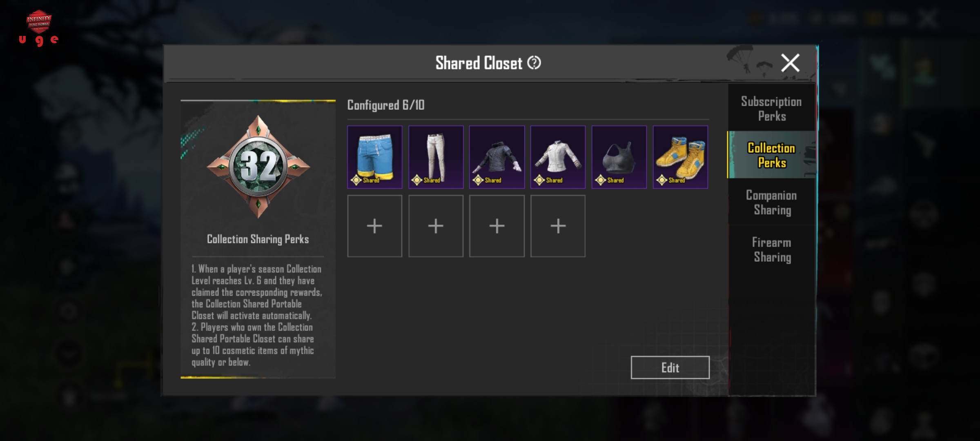
Task: Open the Companion Sharing tab
Action: [771, 203]
